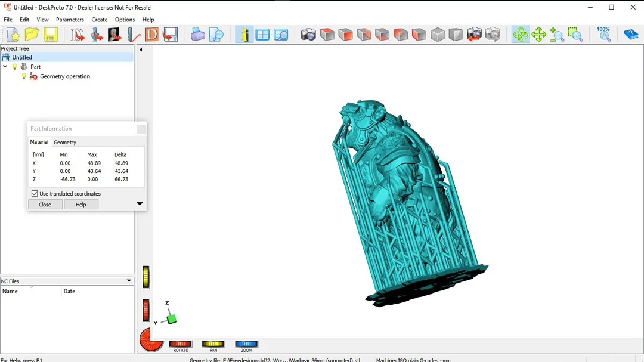Click the camera icon with red arrow

point(474,35)
